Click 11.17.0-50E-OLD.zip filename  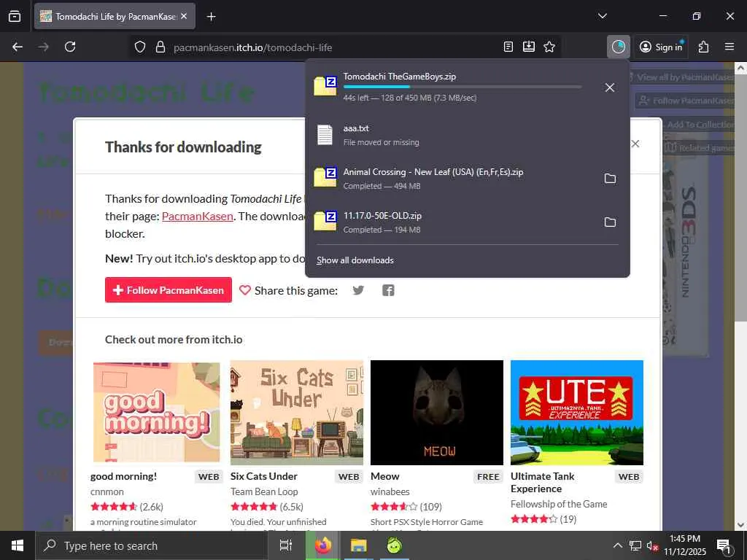click(382, 216)
